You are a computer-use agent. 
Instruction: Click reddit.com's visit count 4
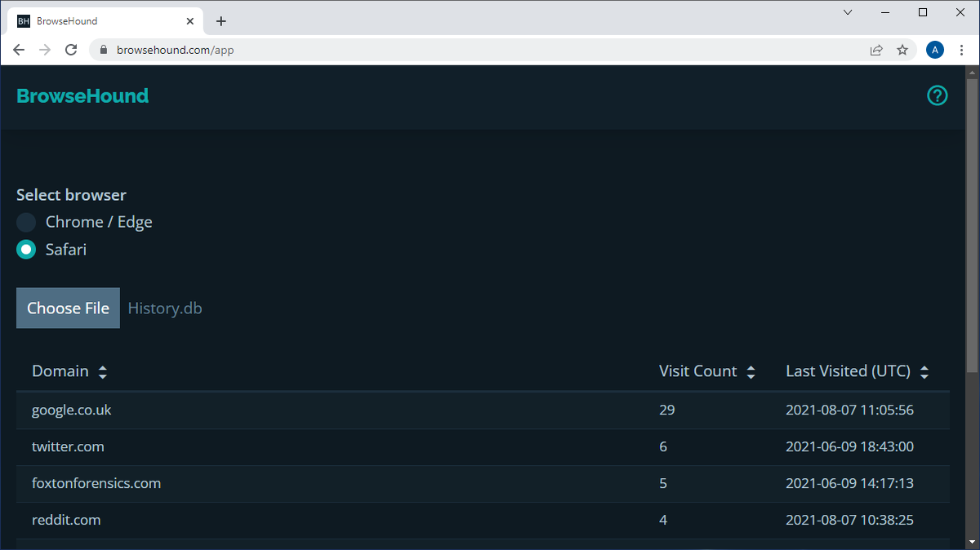point(663,520)
